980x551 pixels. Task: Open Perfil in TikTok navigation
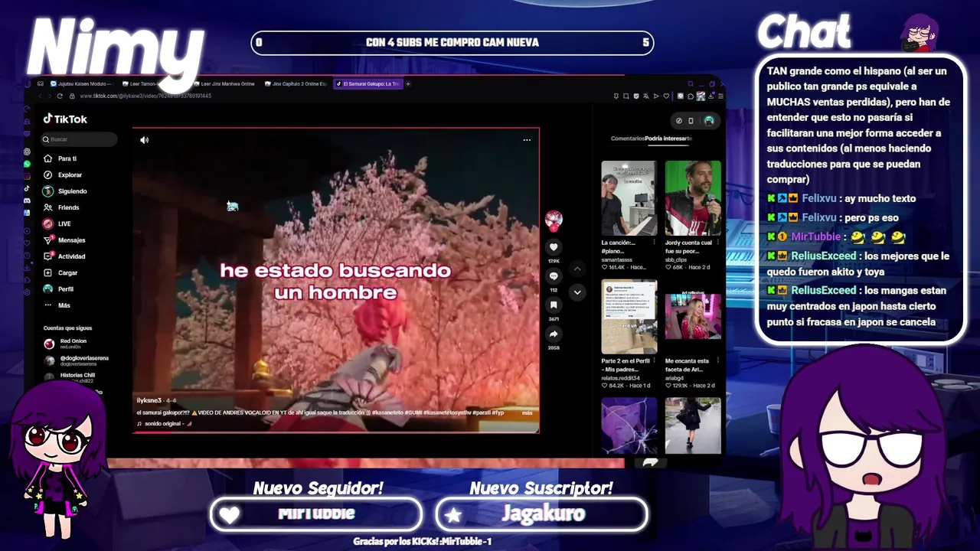tap(66, 289)
